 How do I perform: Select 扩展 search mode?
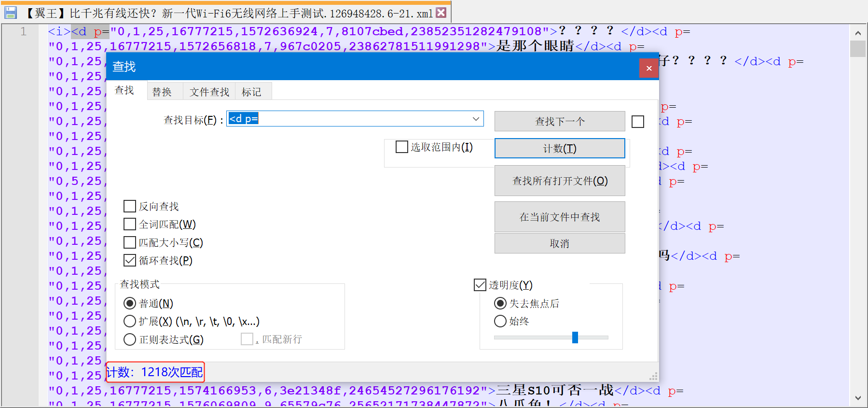click(130, 321)
